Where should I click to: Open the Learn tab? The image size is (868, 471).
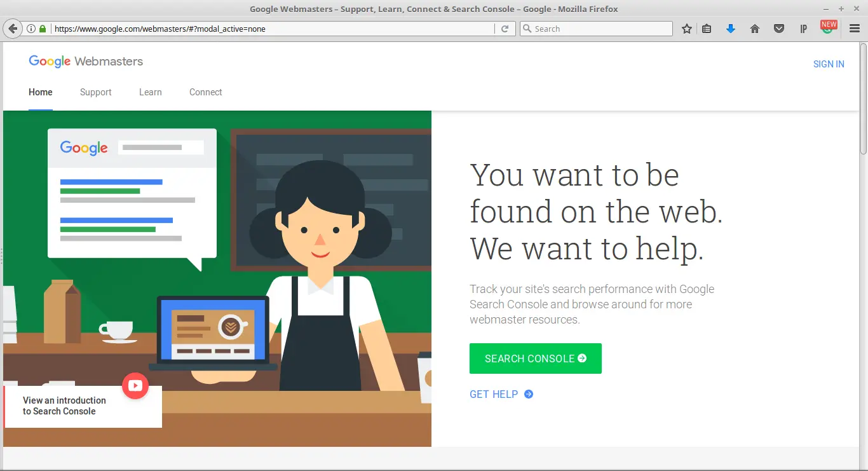tap(150, 92)
